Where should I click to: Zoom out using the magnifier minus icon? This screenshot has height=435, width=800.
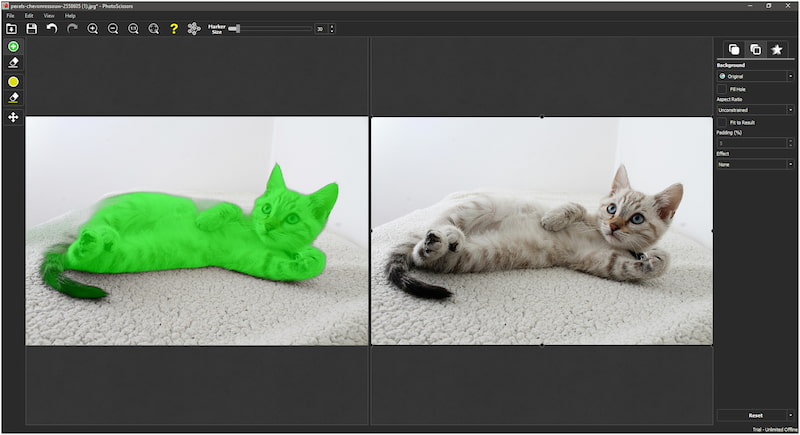(x=113, y=29)
